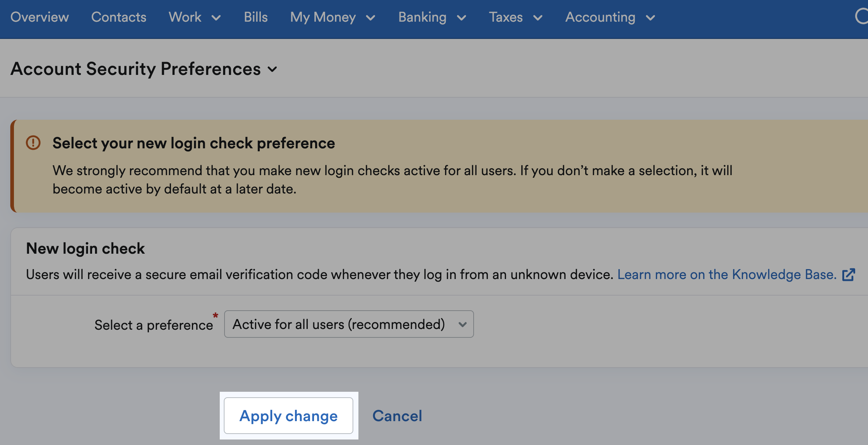
Task: Open the Learn more on the Knowledge Base link
Action: pos(727,275)
